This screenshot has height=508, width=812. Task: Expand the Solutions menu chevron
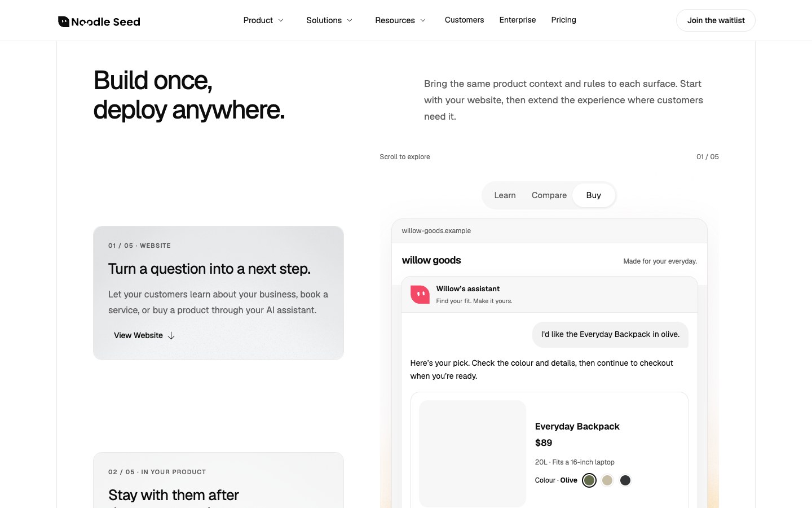350,20
